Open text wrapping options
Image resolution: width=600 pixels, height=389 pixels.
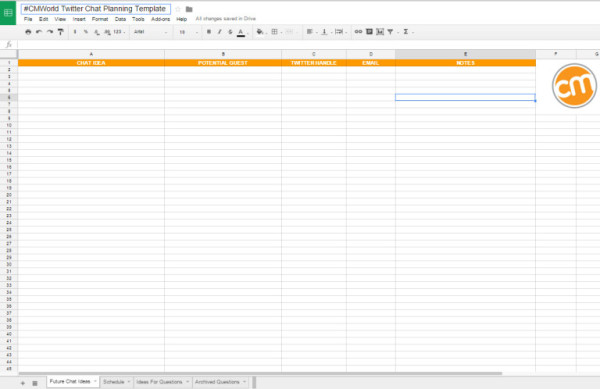tap(340, 32)
